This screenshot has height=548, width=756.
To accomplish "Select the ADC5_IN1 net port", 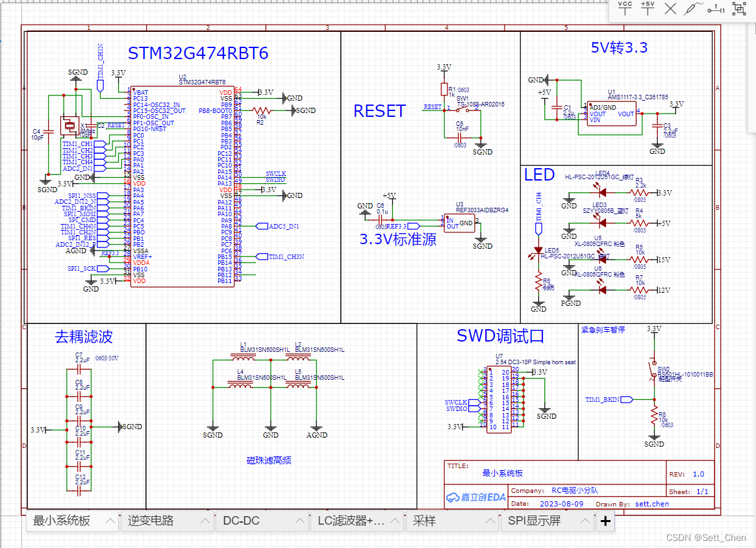I will pos(277,226).
